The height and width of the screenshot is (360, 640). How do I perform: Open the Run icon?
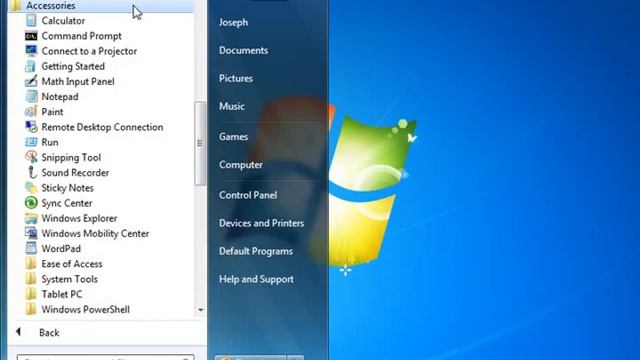pos(31,142)
